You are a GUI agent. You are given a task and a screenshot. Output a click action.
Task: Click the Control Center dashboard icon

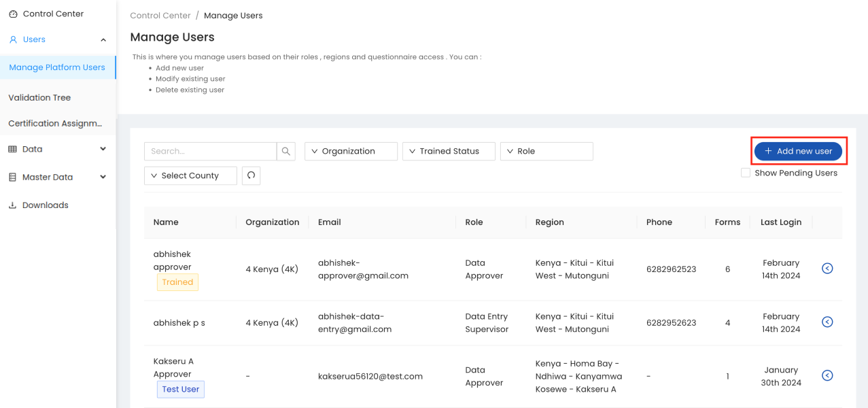pyautogui.click(x=13, y=14)
